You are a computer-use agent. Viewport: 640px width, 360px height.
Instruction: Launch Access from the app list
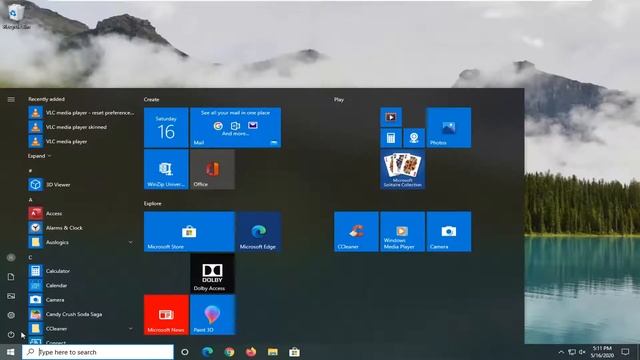click(x=81, y=213)
